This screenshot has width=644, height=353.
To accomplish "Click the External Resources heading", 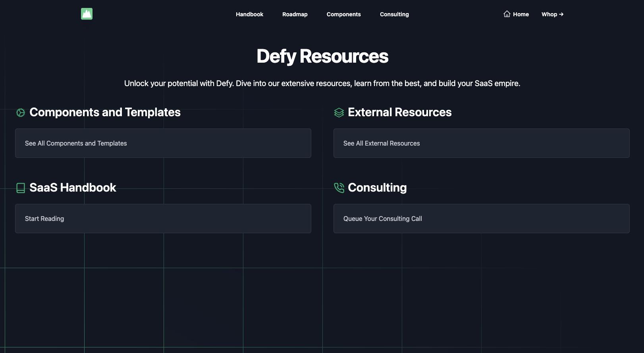I will tap(400, 112).
